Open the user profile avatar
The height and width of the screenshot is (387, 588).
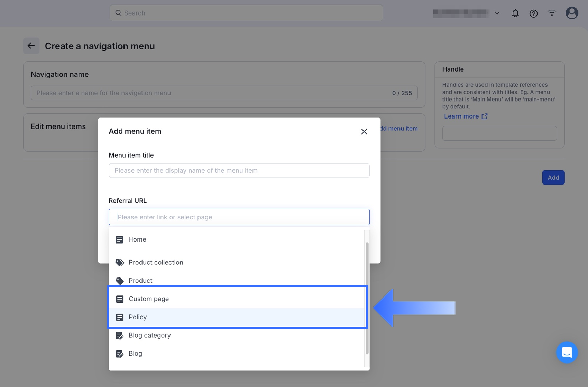pos(571,13)
